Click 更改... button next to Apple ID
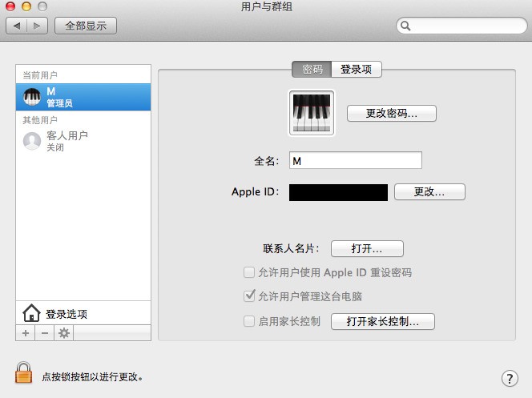Viewport: 532px width, 398px height. 429,192
